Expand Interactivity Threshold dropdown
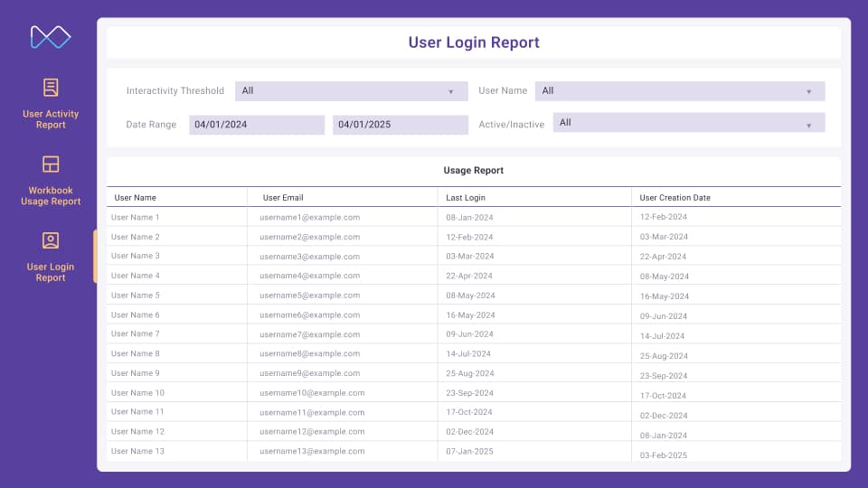The width and height of the screenshot is (868, 488). point(352,91)
